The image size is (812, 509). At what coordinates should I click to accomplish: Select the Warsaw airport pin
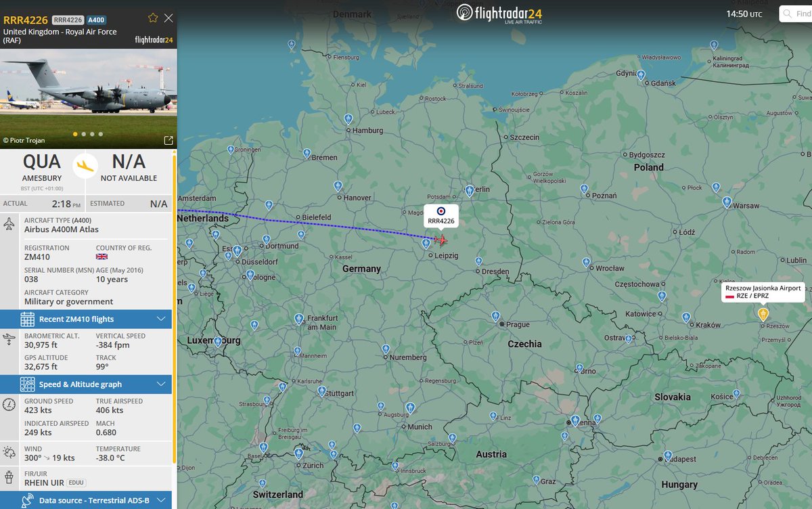[x=727, y=202]
